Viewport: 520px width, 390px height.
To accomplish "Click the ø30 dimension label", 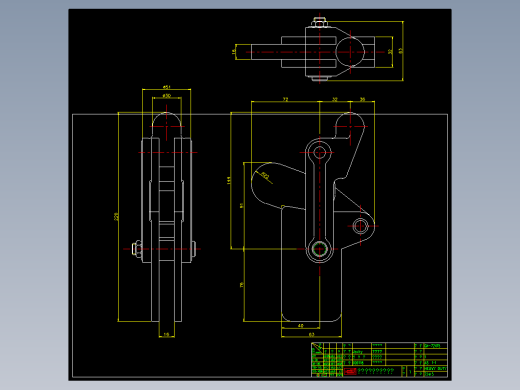I will coord(167,96).
